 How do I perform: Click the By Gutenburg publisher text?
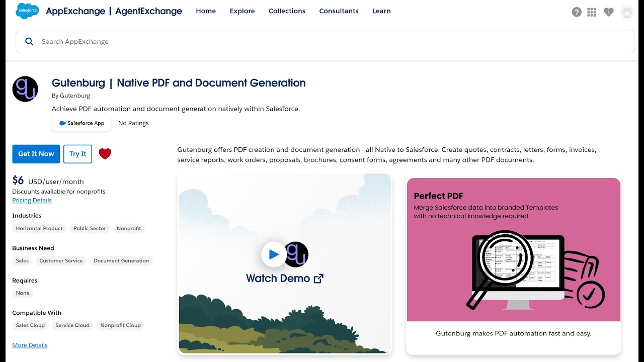coord(71,96)
